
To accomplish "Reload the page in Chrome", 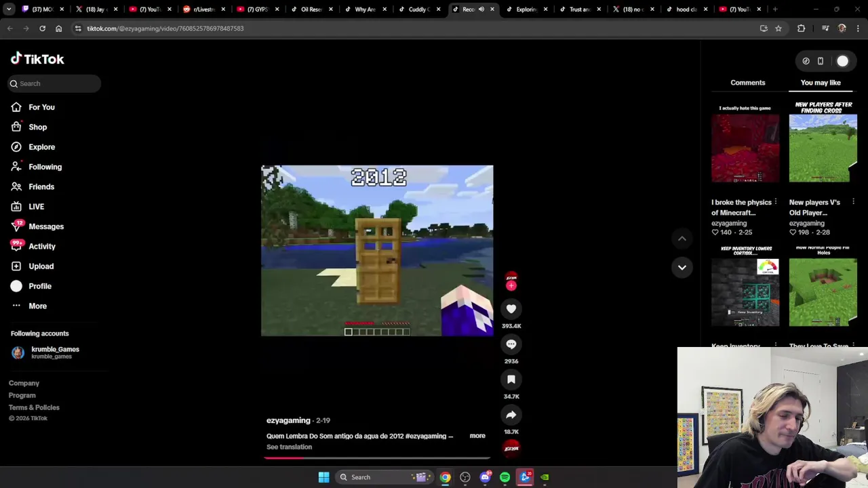I will [x=42, y=28].
